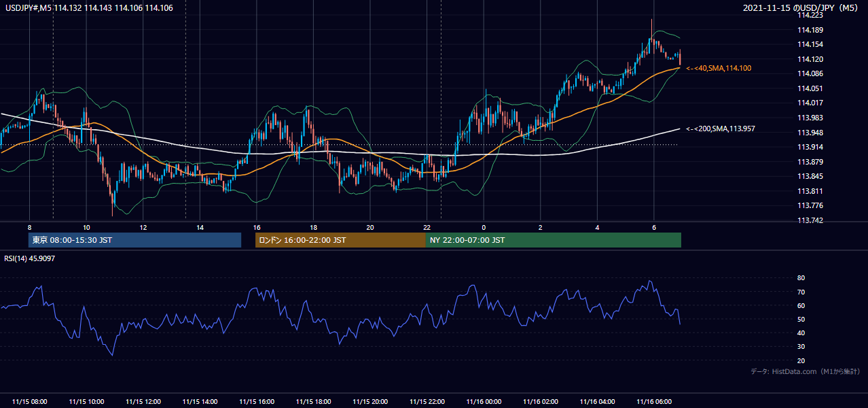This screenshot has width=868, height=408.
Task: Click the RSI 20 level label
Action: [801, 361]
